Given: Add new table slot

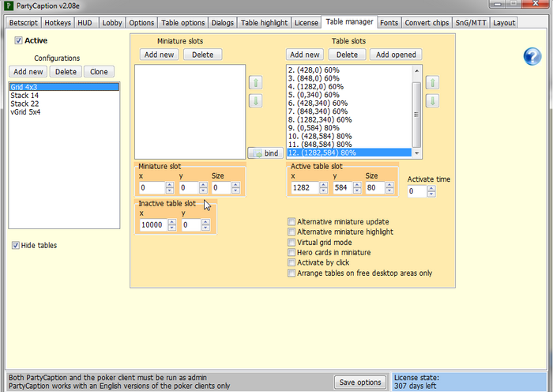Looking at the screenshot, I should (305, 55).
